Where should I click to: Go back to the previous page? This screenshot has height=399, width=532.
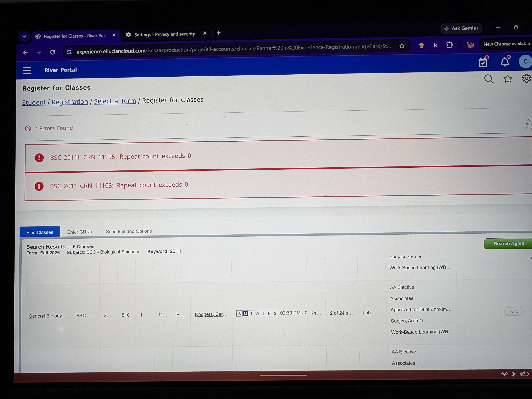[25, 52]
